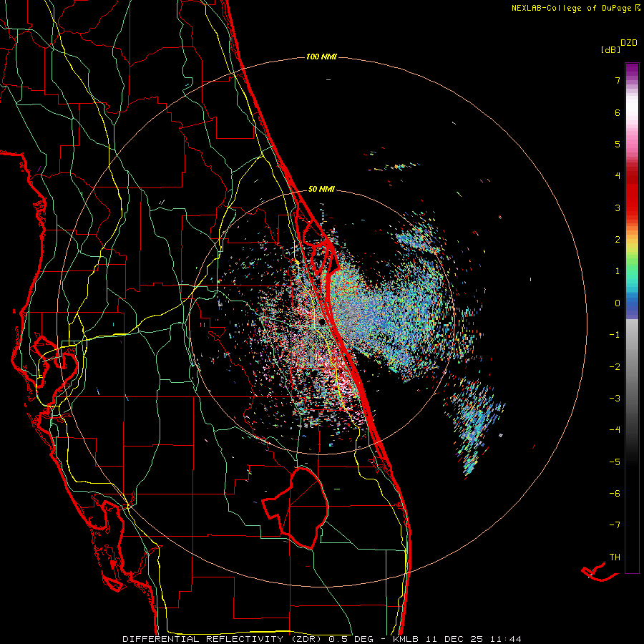Click the 0 value on the color scale
The width and height of the screenshot is (644, 644).
coord(618,303)
